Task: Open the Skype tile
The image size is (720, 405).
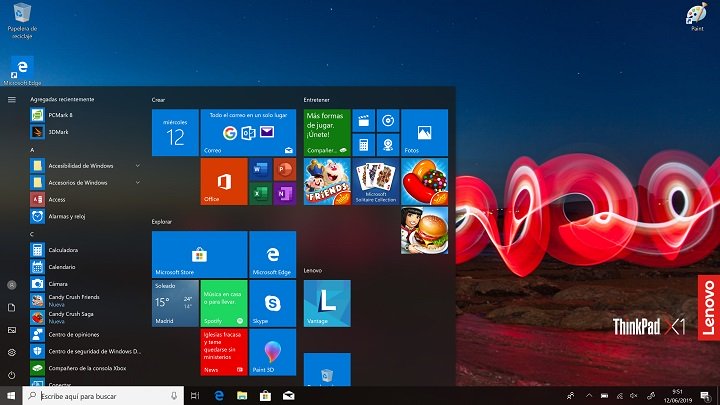Action: pyautogui.click(x=273, y=303)
